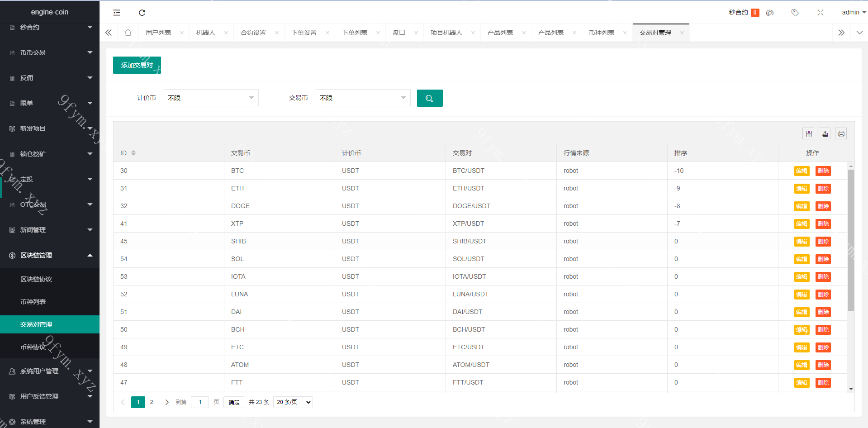Viewport: 868px width, 428px height.
Task: Click the page number input field
Action: coord(200,402)
